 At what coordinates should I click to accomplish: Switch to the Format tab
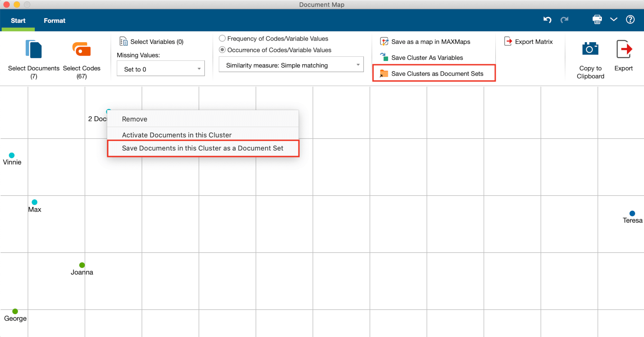pos(54,21)
